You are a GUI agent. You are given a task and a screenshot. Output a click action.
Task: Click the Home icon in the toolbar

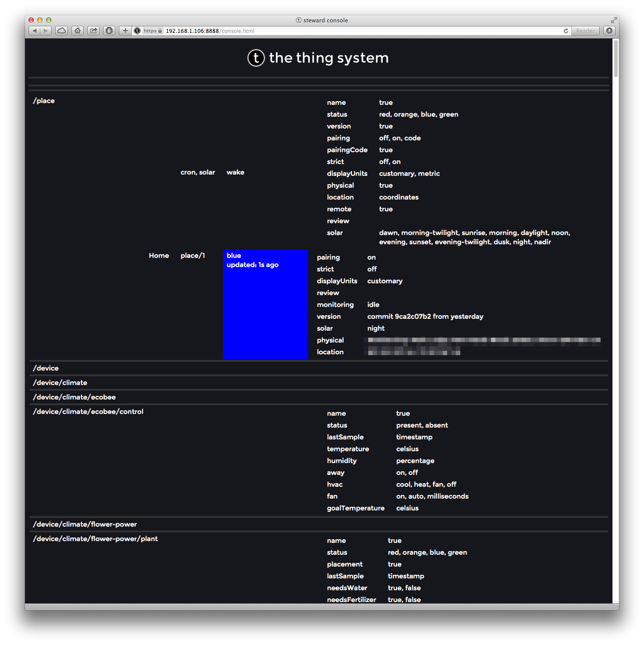pyautogui.click(x=78, y=31)
